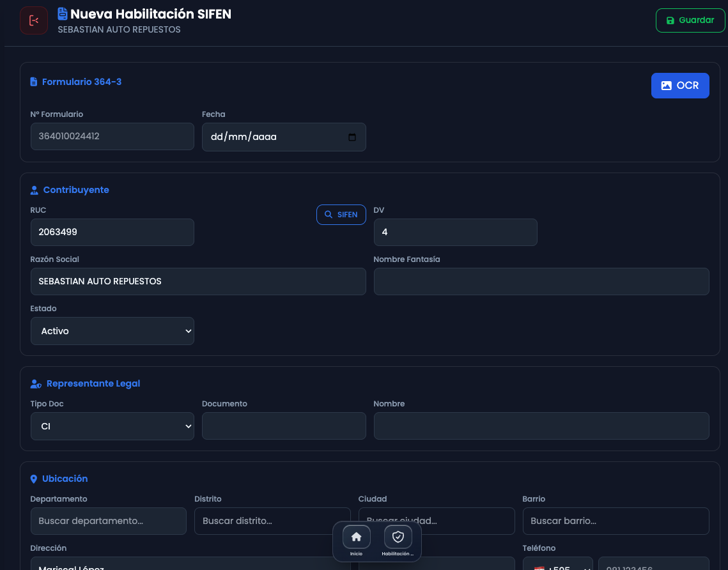This screenshot has width=728, height=570.
Task: Expand the Estado dropdown showing Activo
Action: click(x=112, y=331)
